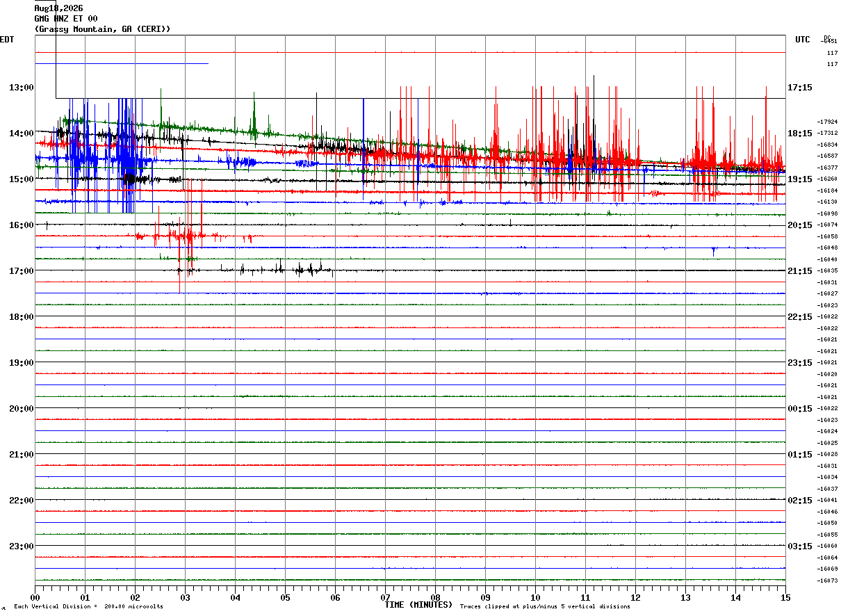Click the 01:15 UTC time label
Viewport: 841px width, 616px height.
799,455
